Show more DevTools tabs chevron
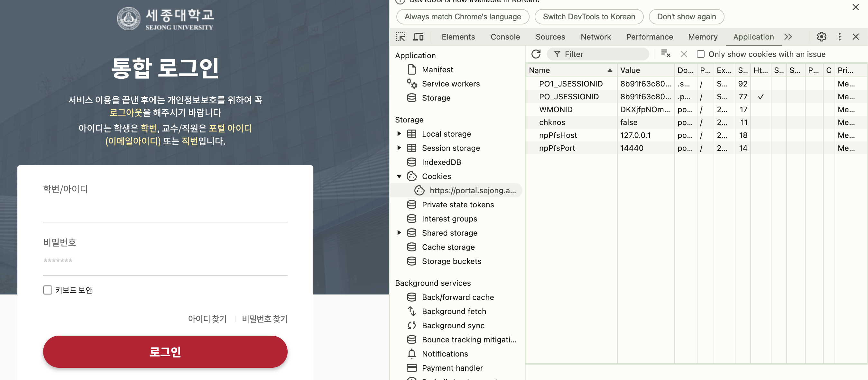Viewport: 868px width, 380px height. pyautogui.click(x=788, y=37)
